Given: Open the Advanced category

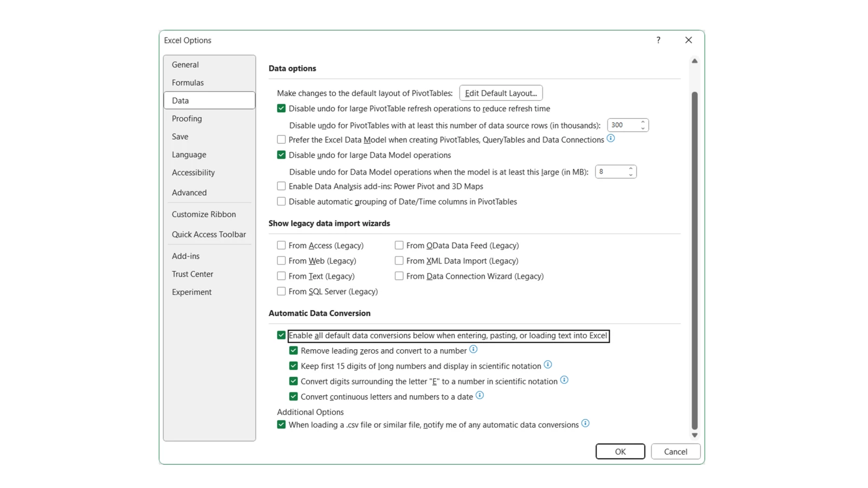Looking at the screenshot, I should pyautogui.click(x=209, y=192).
